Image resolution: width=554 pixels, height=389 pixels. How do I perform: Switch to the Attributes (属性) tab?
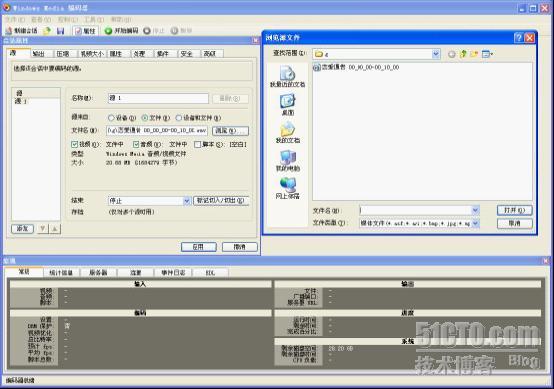[x=116, y=54]
